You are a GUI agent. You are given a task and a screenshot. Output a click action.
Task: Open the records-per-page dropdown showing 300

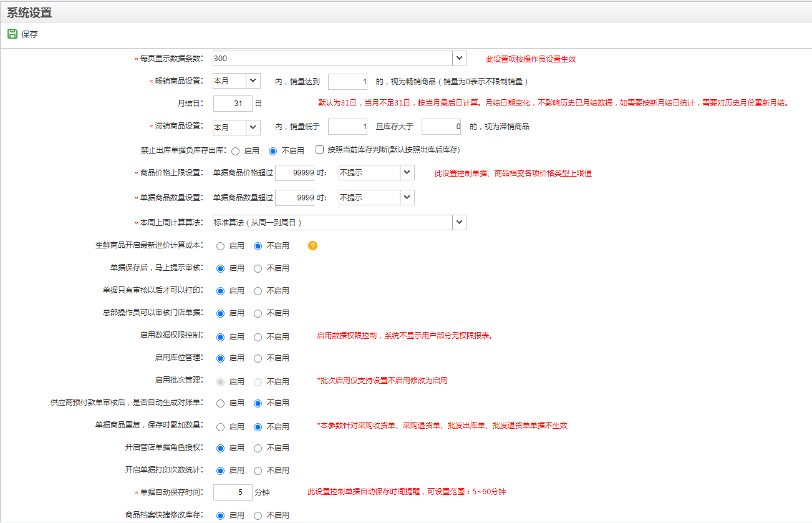click(460, 58)
